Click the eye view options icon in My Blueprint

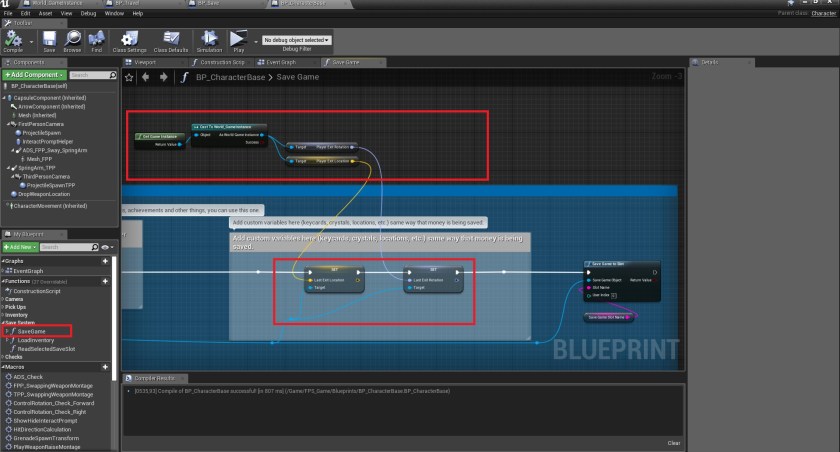105,246
